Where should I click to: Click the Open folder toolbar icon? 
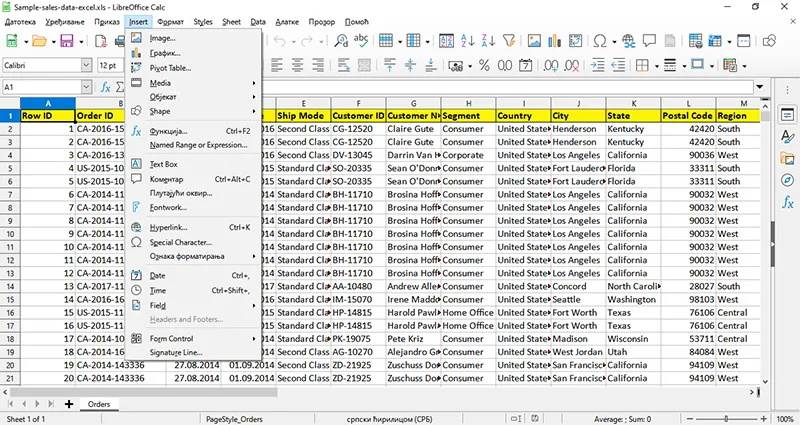(39, 41)
